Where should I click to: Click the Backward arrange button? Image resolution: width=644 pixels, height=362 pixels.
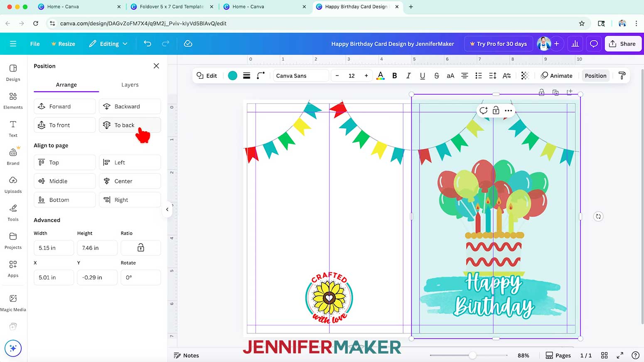tap(130, 106)
